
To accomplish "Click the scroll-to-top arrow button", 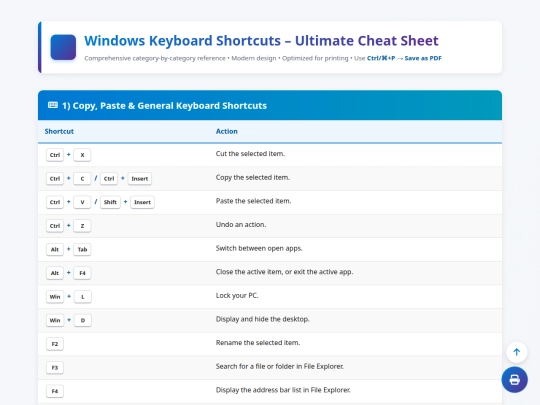I will click(516, 352).
